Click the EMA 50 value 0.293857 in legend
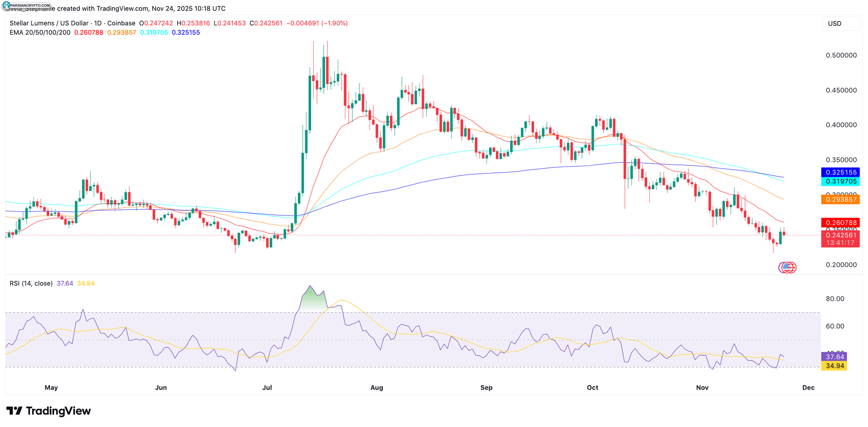The width and height of the screenshot is (868, 427). [x=122, y=33]
